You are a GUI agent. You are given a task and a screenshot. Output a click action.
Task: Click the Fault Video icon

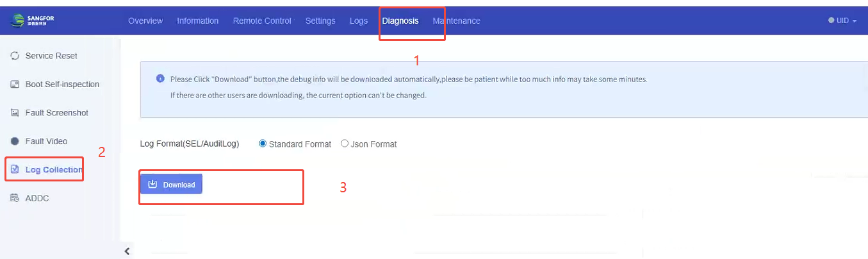(x=15, y=141)
